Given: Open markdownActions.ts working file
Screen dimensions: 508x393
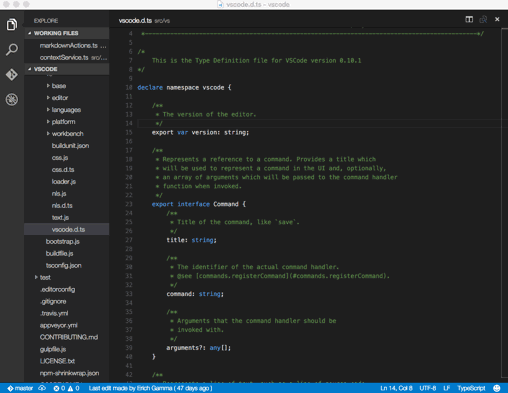Looking at the screenshot, I should point(67,45).
